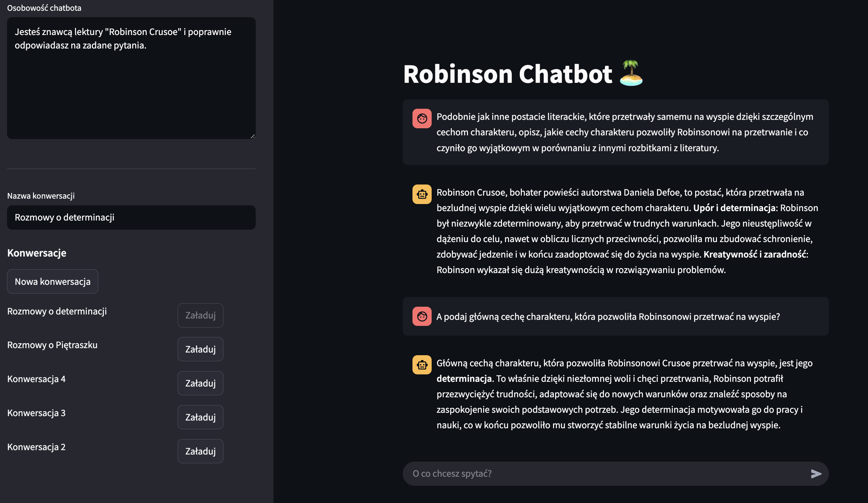Click the second robot assistant avatar icon
Viewport: 868px width, 503px height.
tap(422, 365)
